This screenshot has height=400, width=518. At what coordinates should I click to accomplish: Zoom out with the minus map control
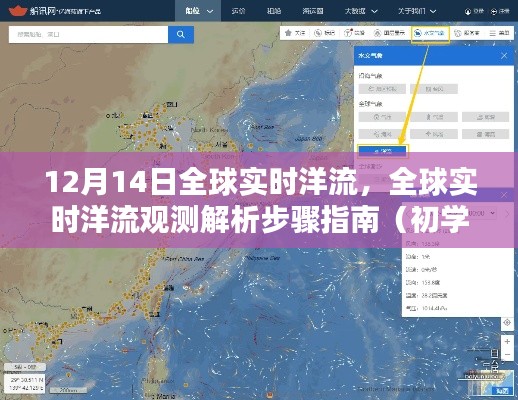[507, 355]
